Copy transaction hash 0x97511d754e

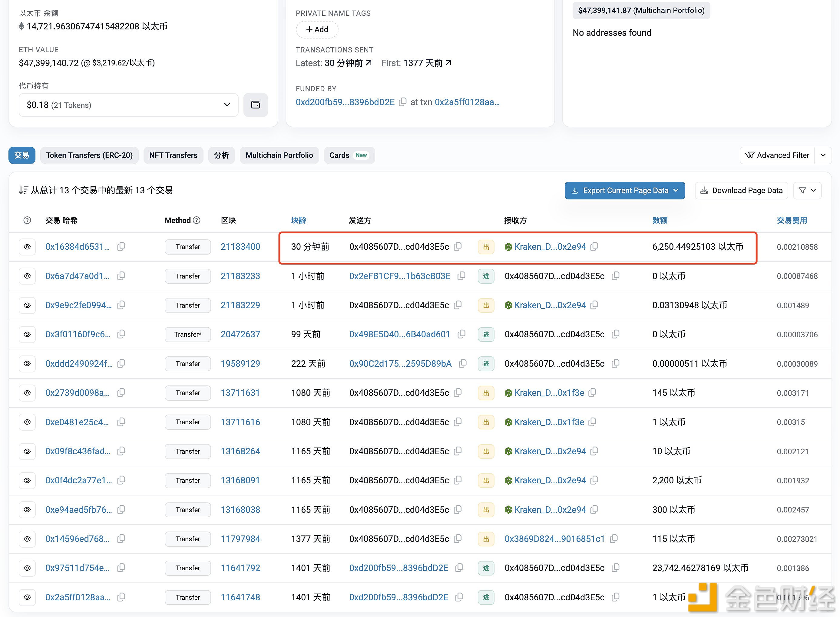click(121, 568)
